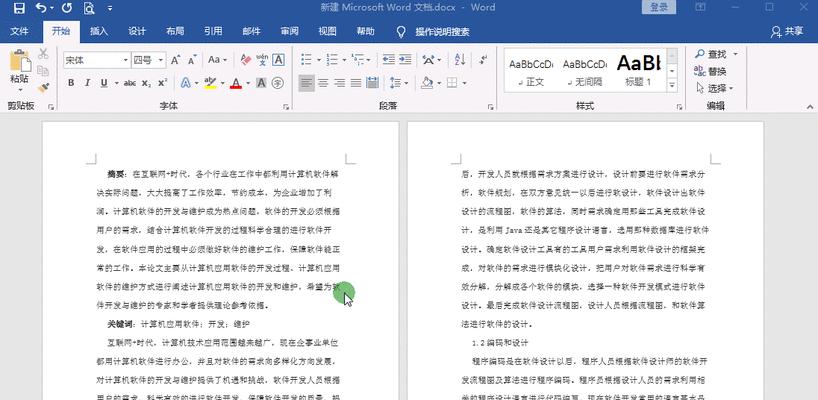Open the print preview quick access icon
Viewport: 818px width, 400px height.
[89, 8]
